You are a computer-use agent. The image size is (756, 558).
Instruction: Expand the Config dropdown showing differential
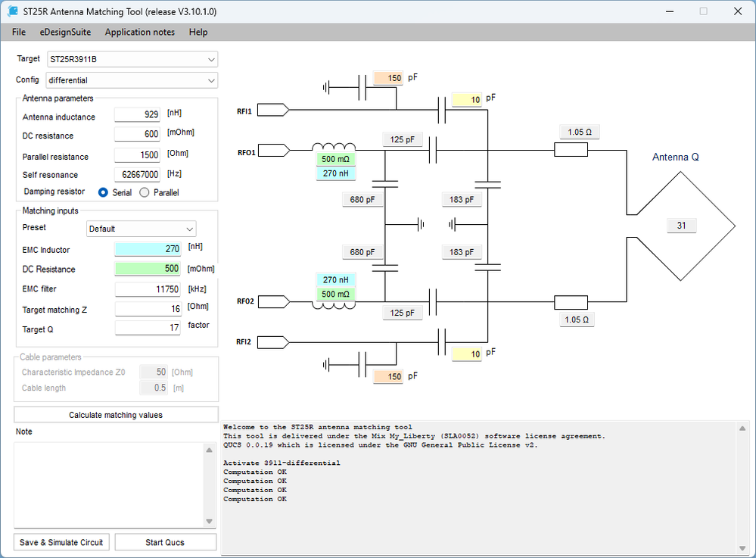pos(132,80)
